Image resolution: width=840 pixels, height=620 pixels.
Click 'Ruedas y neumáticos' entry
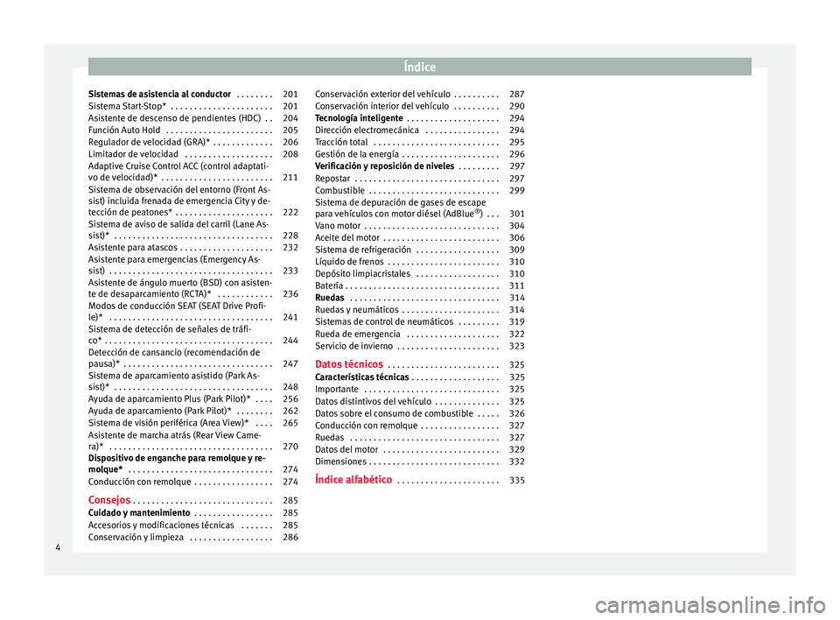tap(357, 310)
